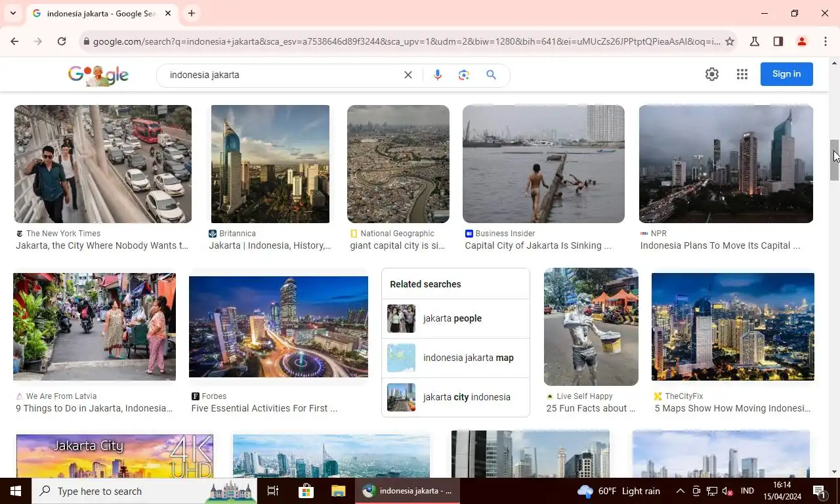Open 'Capital City of Jakarta Is Sinking' link
The height and width of the screenshot is (504, 840).
(538, 245)
